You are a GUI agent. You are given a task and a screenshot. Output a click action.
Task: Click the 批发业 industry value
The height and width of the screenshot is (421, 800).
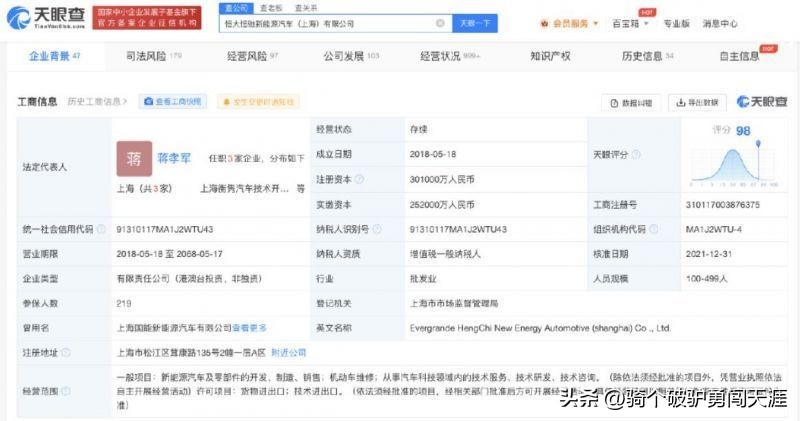coord(422,279)
